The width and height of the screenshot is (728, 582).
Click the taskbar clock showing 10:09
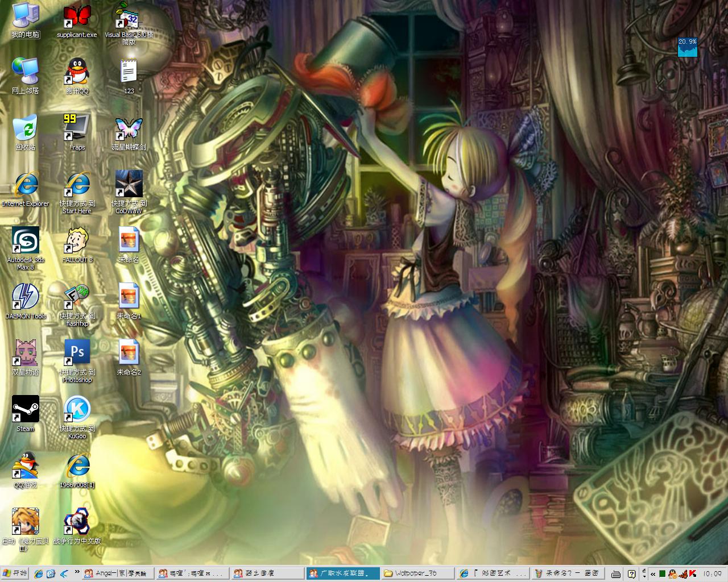(712, 573)
